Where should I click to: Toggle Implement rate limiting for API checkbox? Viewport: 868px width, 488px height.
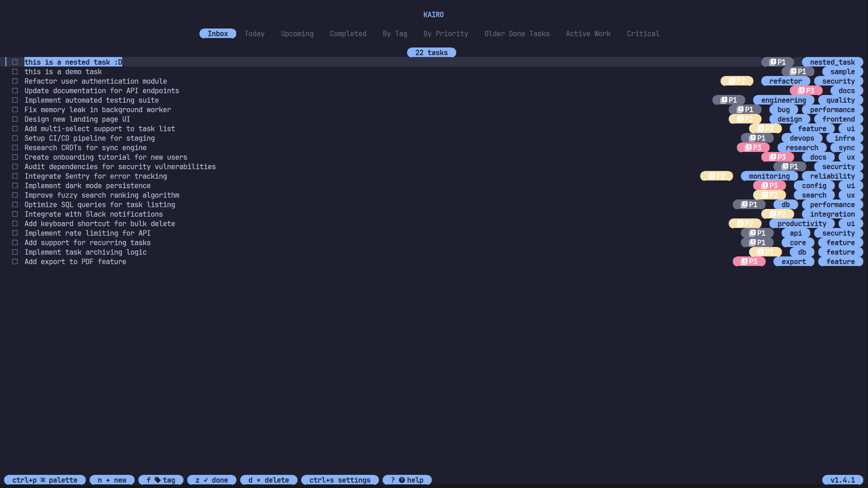[15, 233]
